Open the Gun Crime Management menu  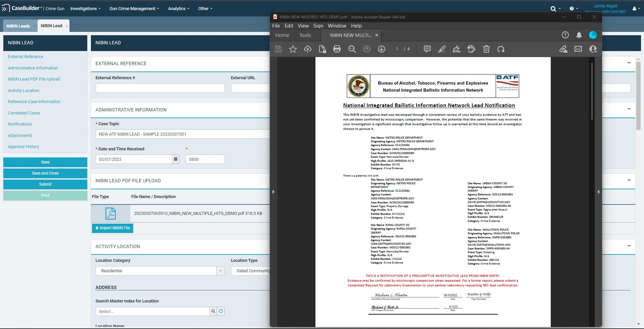(x=134, y=9)
